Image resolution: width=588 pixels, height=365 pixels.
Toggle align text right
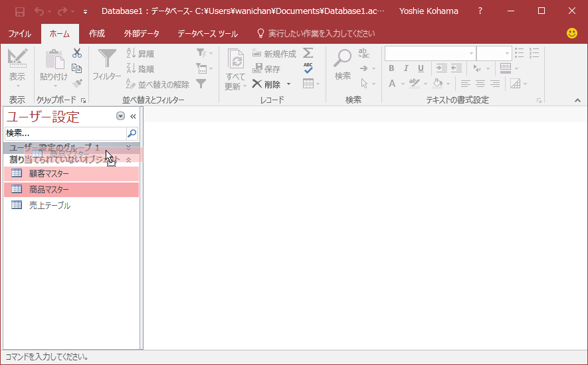pos(495,84)
